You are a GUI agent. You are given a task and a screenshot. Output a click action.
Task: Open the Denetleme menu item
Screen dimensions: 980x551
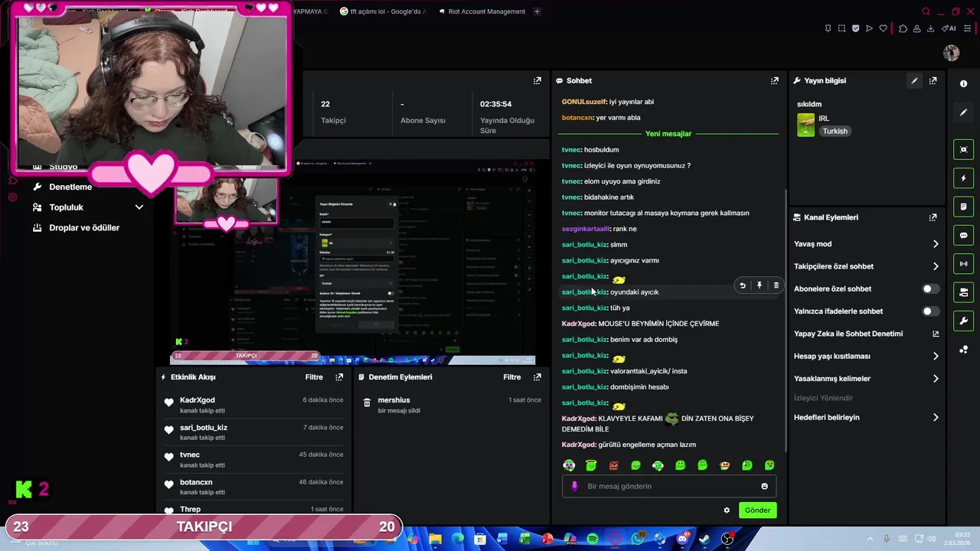[70, 187]
